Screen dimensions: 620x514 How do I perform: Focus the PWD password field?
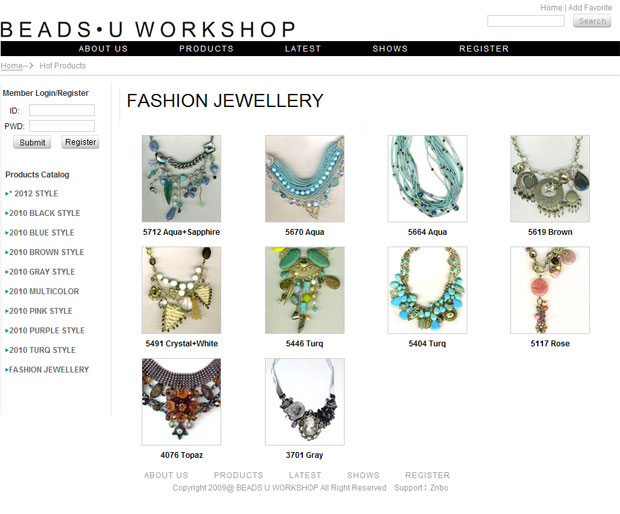point(62,126)
